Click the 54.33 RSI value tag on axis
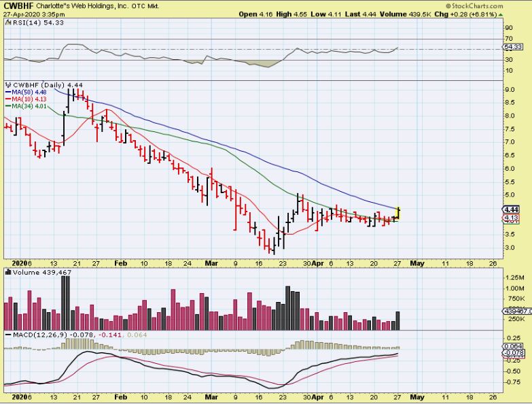 tap(513, 47)
